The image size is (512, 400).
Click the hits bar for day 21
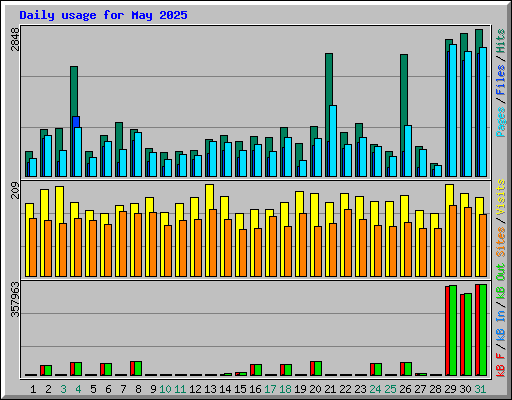tap(329, 79)
